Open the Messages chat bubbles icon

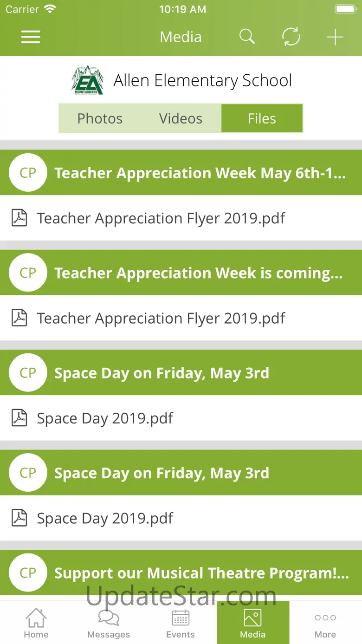pos(109,618)
